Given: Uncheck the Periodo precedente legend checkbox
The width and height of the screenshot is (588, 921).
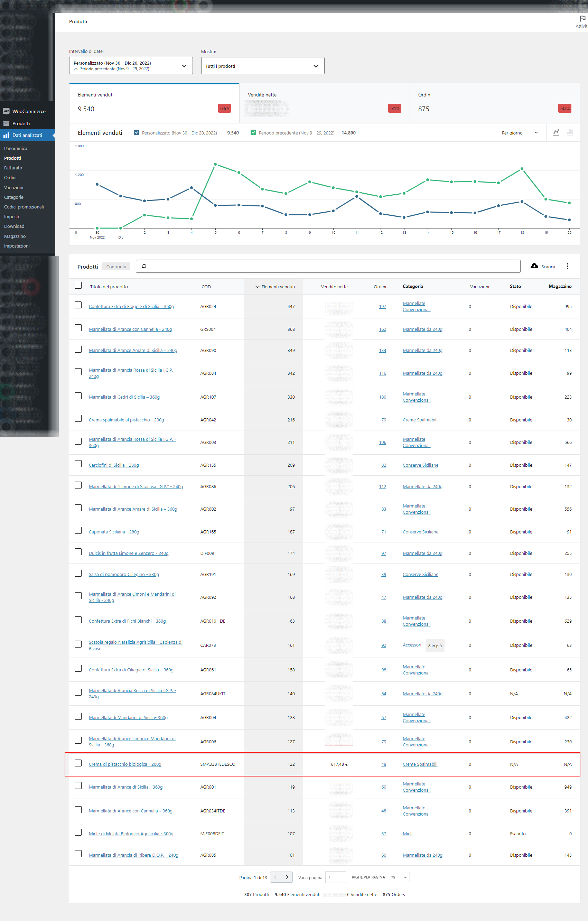Looking at the screenshot, I should 253,132.
